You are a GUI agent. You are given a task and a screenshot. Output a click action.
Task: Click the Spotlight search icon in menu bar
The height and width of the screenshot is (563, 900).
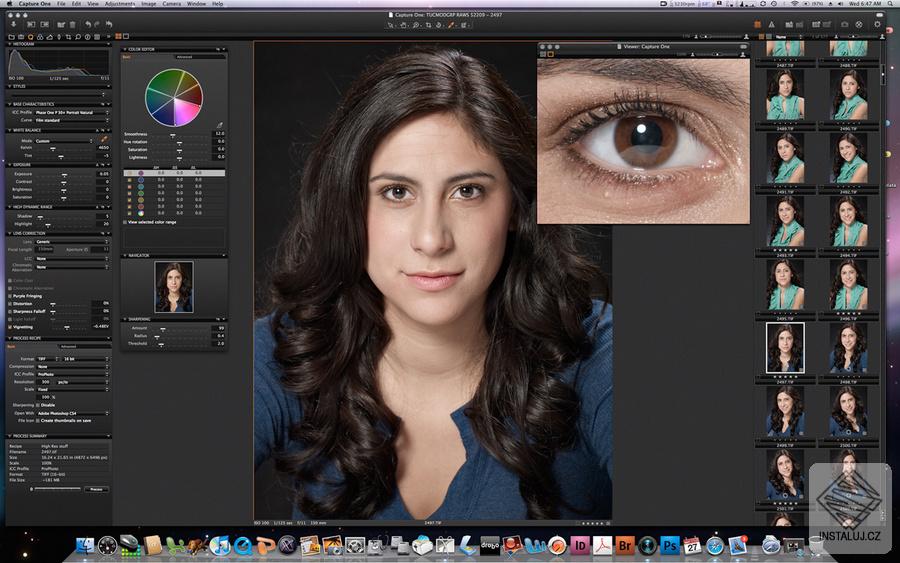(890, 4)
